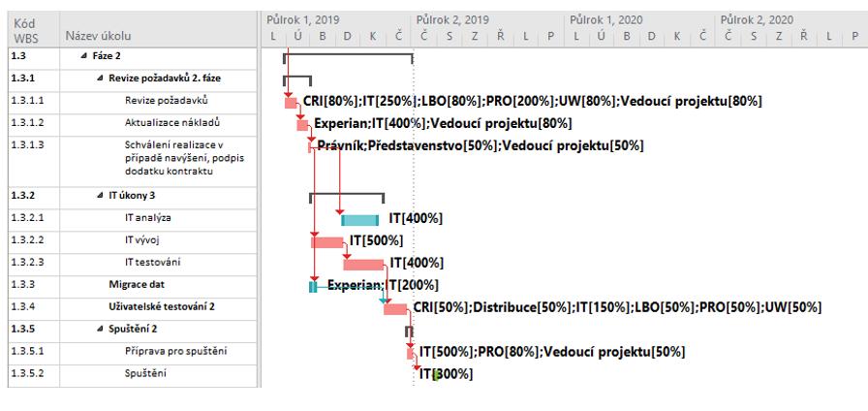
Task: Collapse the IT úkony 3 group
Action: (x=100, y=196)
